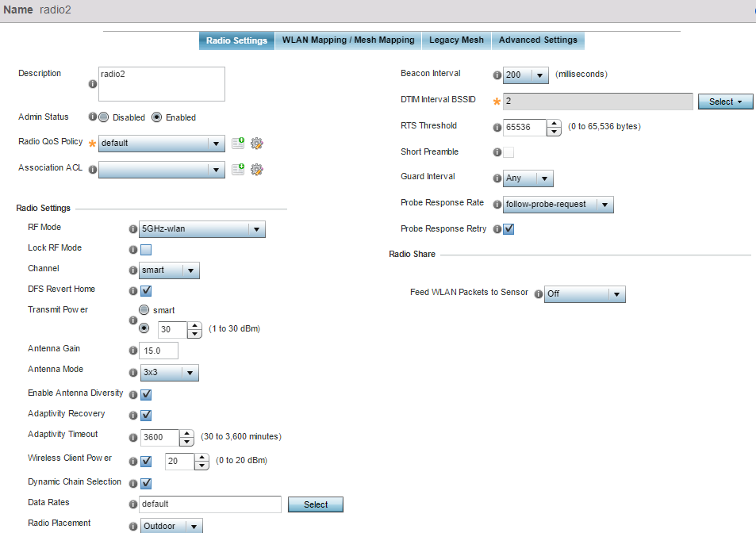Screen dimensions: 756x533
Task: Click the create icon next to Radio QoS Policy
Action: 238,144
